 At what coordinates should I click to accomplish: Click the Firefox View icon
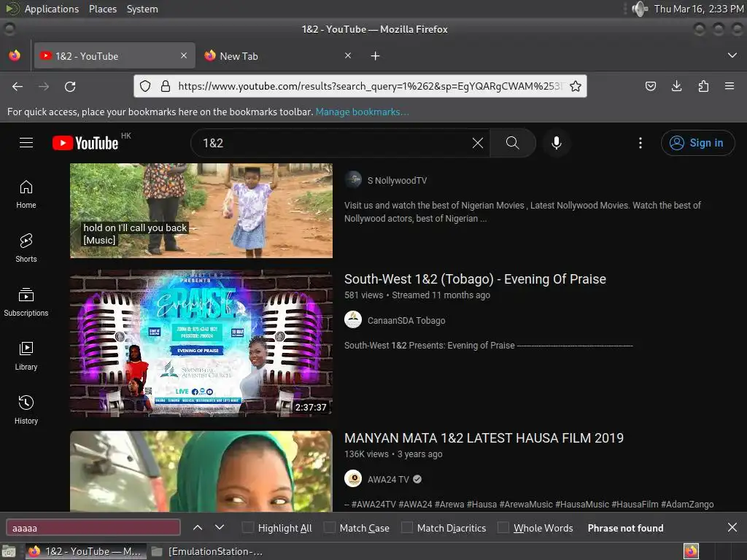(15, 55)
